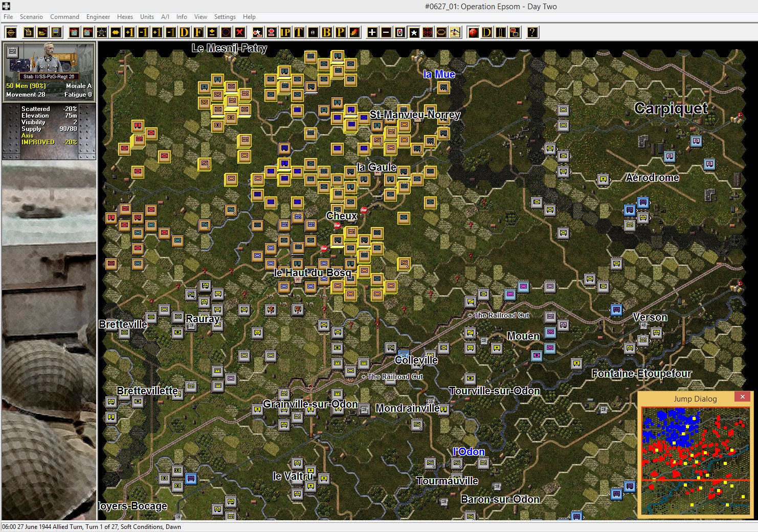Open the A/I menu
The image size is (758, 532).
tap(165, 17)
